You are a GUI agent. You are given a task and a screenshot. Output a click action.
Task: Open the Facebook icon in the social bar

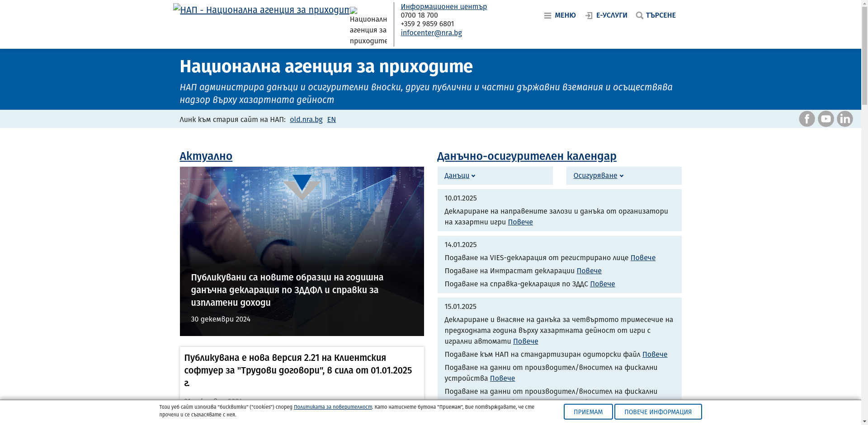[807, 118]
